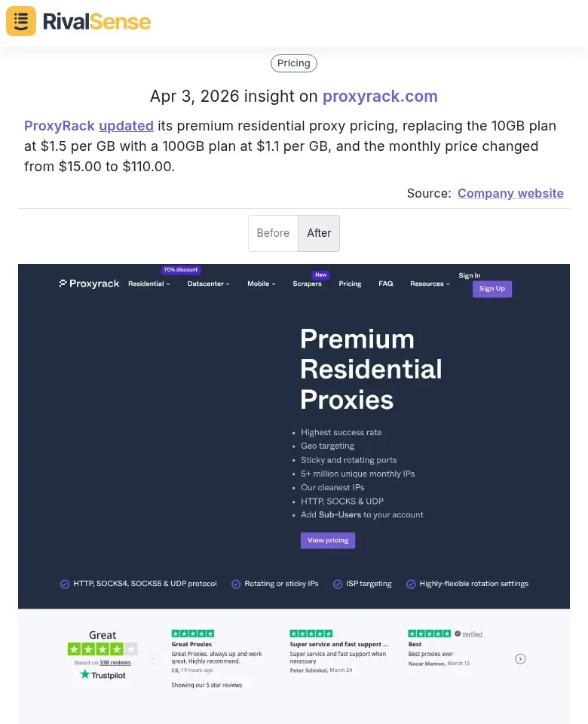
Task: Click the RivalSense logo icon
Action: click(x=20, y=21)
